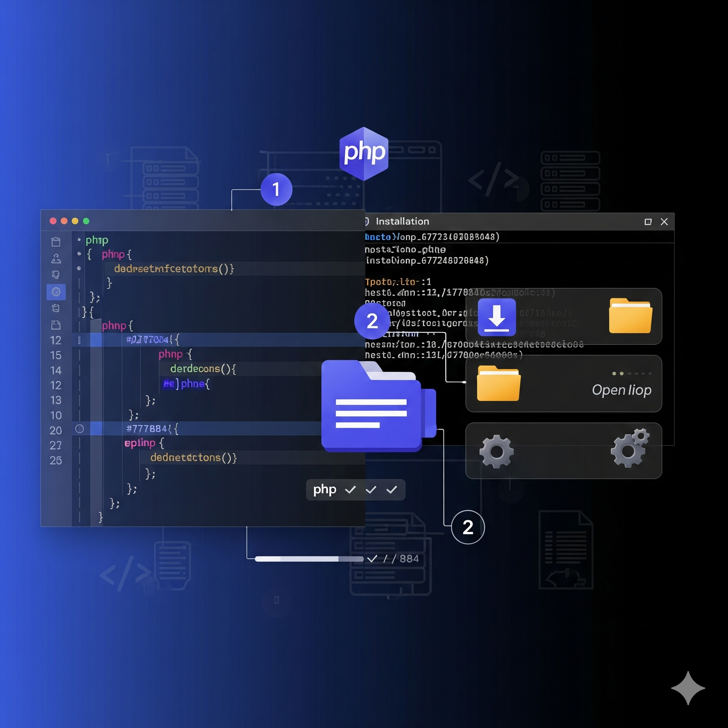Click the red dot in editor title bar
728x728 pixels.
[53, 221]
